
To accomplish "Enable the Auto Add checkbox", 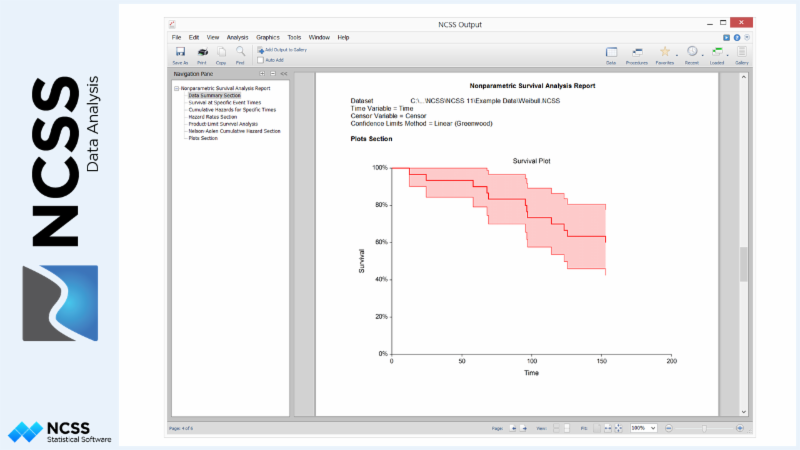I will click(x=260, y=60).
